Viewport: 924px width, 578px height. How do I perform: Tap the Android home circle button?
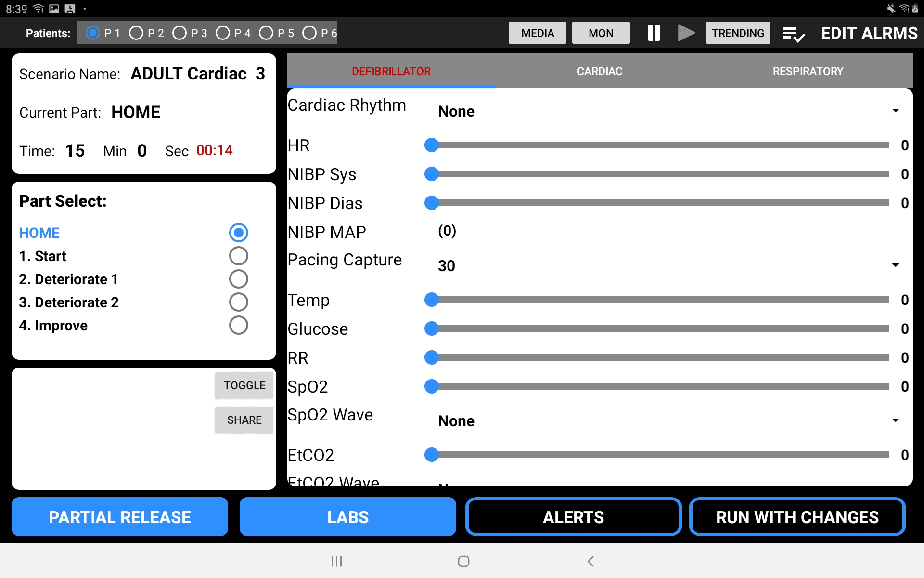coord(463,561)
